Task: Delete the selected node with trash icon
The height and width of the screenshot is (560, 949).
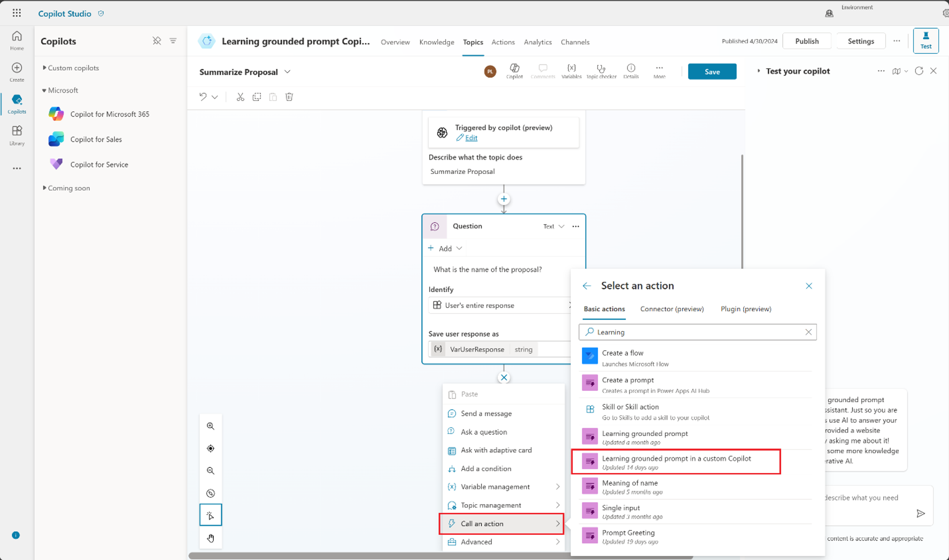Action: click(289, 97)
